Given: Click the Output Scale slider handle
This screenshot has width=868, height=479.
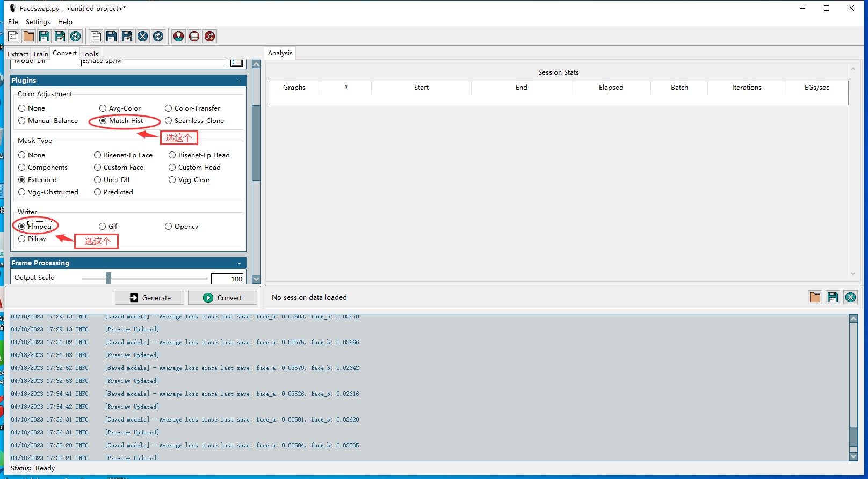Looking at the screenshot, I should coord(108,278).
